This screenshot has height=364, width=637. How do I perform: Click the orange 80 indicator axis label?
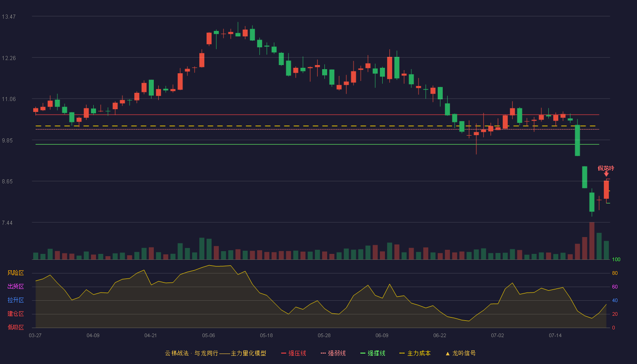(615, 273)
